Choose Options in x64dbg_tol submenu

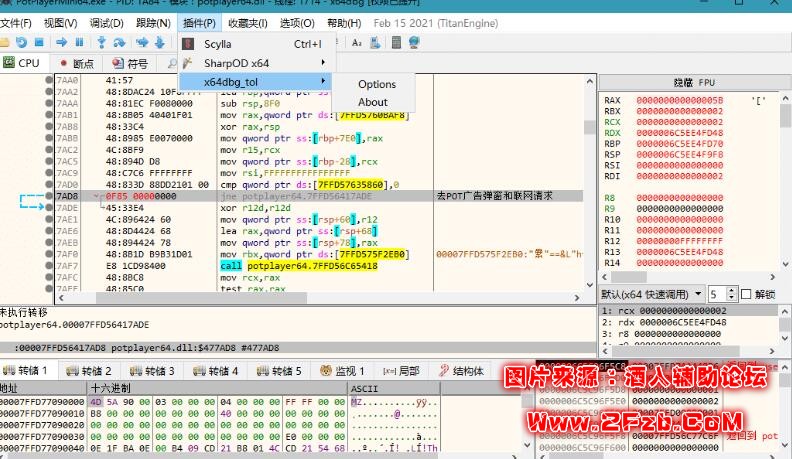point(377,84)
